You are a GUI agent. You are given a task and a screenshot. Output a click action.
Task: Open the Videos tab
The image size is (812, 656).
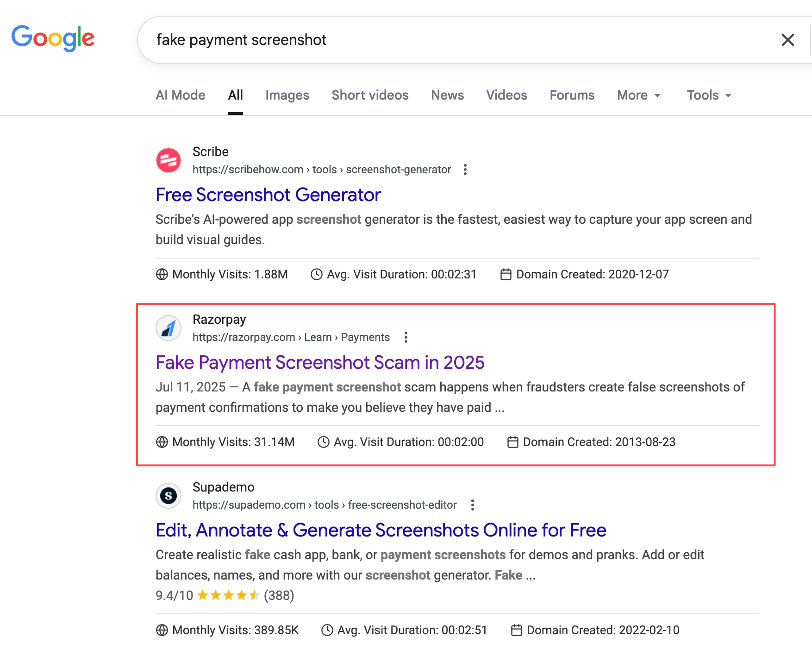[x=506, y=95]
